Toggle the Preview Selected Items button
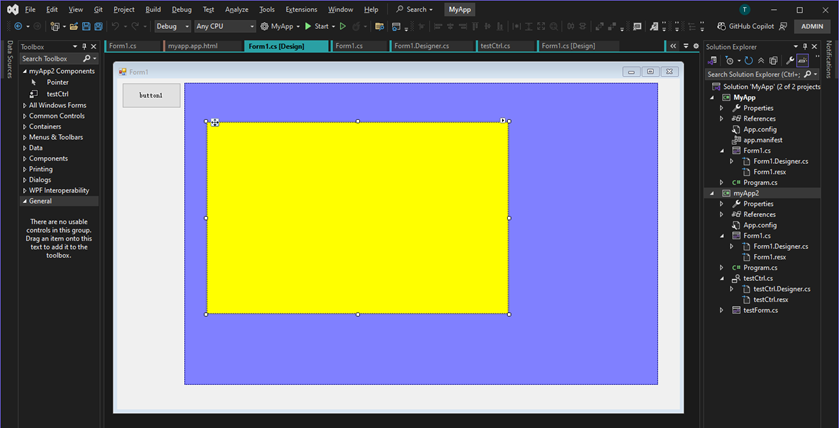Viewport: 839px width, 428px height. (x=802, y=61)
